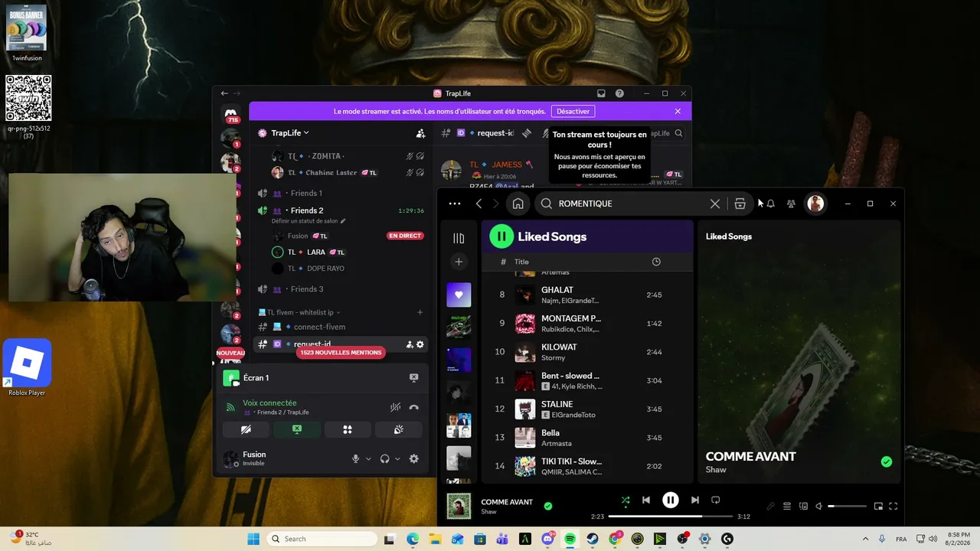Image resolution: width=980 pixels, height=551 pixels.
Task: Open Connect to a device panel
Action: (803, 506)
